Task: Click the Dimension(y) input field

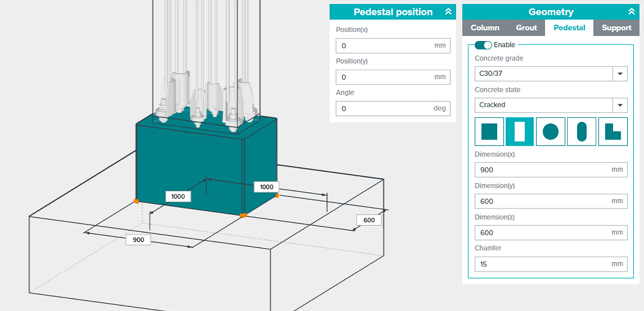Action: pos(551,202)
